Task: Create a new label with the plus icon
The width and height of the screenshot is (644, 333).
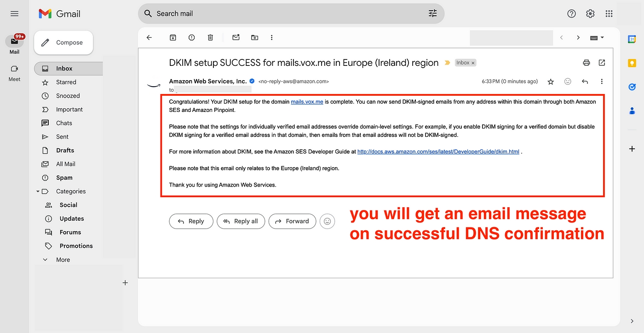Action: pos(125,283)
